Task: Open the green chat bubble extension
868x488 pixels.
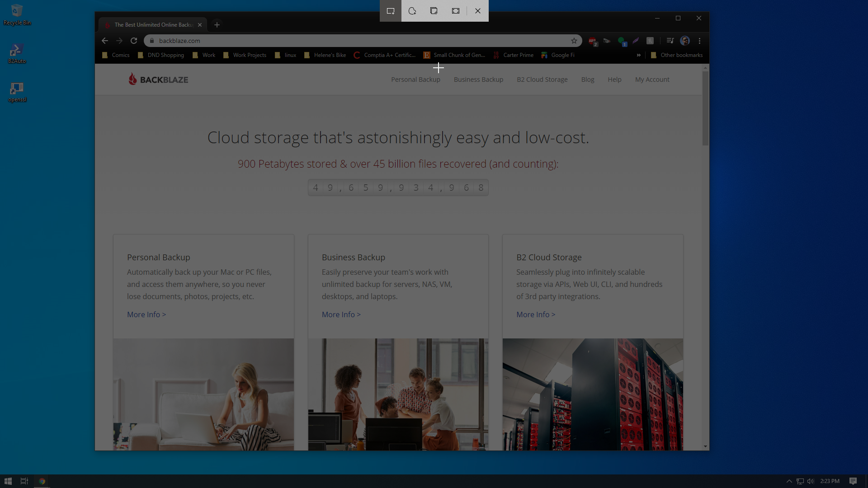Action: click(622, 41)
